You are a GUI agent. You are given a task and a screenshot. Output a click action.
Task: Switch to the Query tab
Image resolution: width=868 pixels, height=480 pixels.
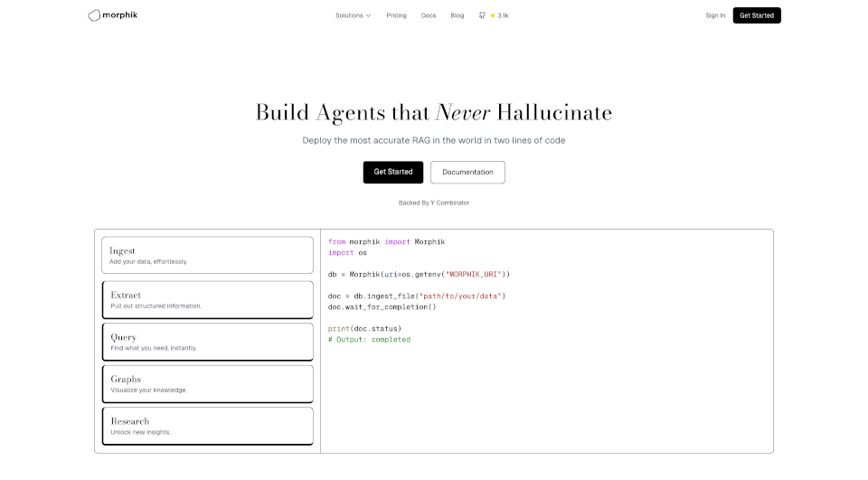(208, 342)
